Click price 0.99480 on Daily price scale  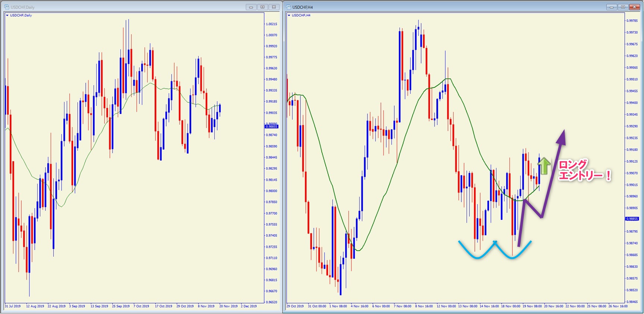[271, 79]
